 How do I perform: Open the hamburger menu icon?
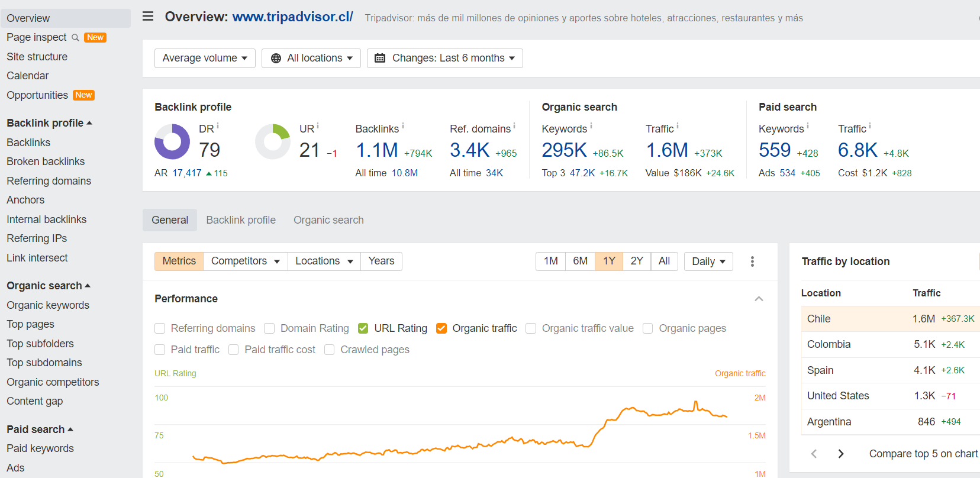pyautogui.click(x=148, y=17)
